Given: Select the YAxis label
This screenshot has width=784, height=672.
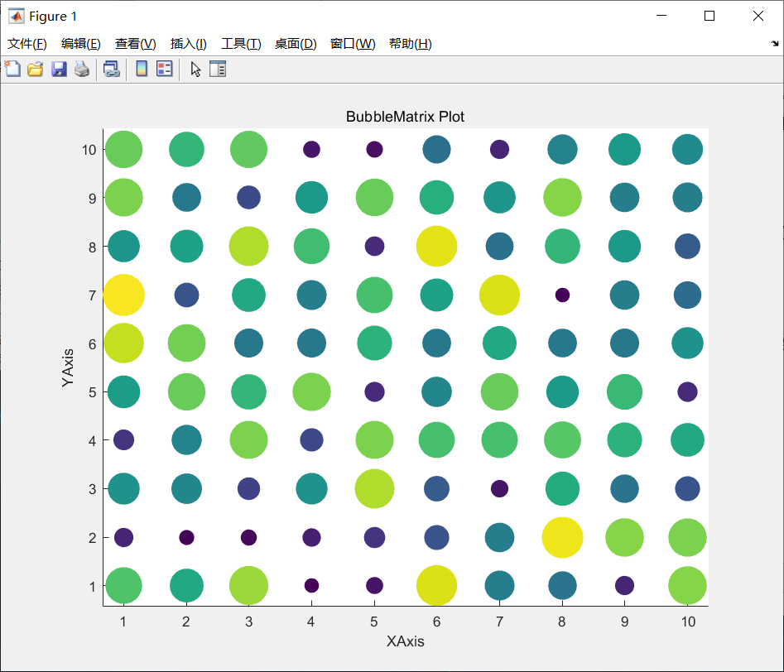Looking at the screenshot, I should coord(68,367).
